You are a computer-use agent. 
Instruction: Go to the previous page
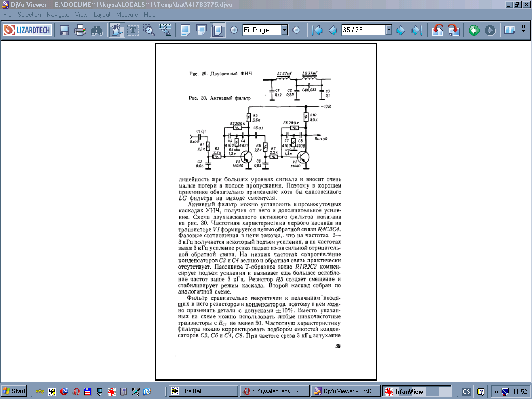[x=333, y=30]
